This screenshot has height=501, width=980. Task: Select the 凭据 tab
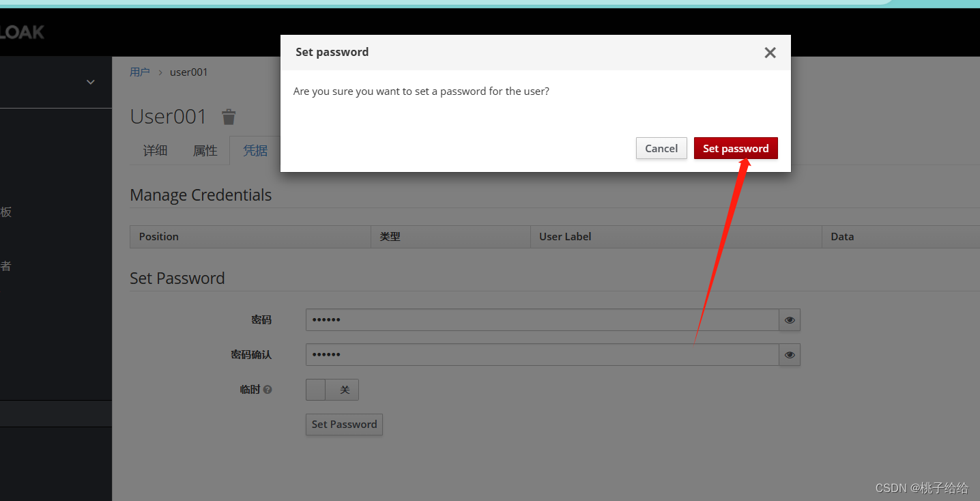(255, 150)
